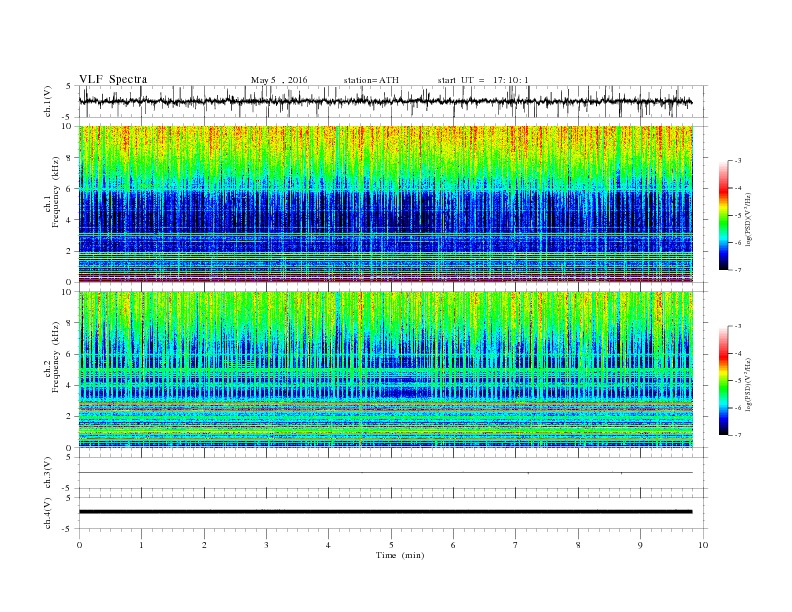Viewport: 792px width, 612px height.
Task: Click the ch.2 spectrogram panel
Action: (385, 370)
